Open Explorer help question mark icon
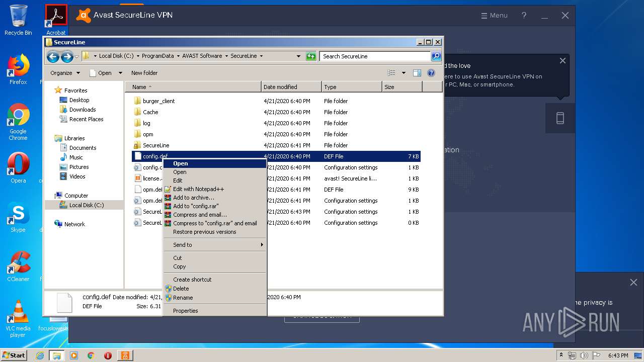Image resolution: width=644 pixels, height=362 pixels. pos(431,73)
